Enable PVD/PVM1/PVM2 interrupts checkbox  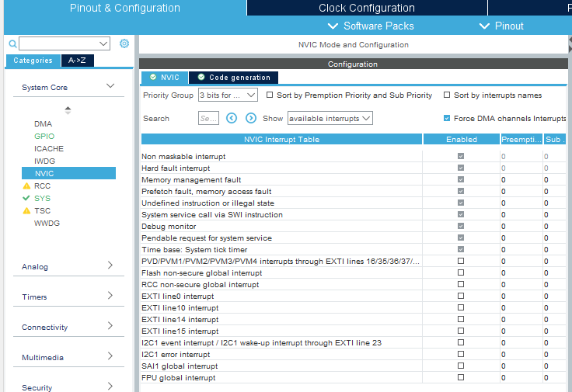click(x=461, y=261)
